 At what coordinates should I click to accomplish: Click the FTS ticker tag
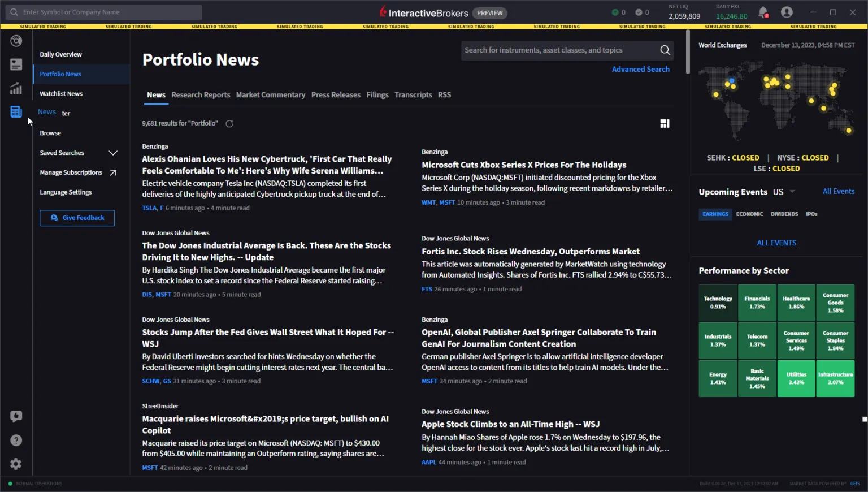pos(427,289)
